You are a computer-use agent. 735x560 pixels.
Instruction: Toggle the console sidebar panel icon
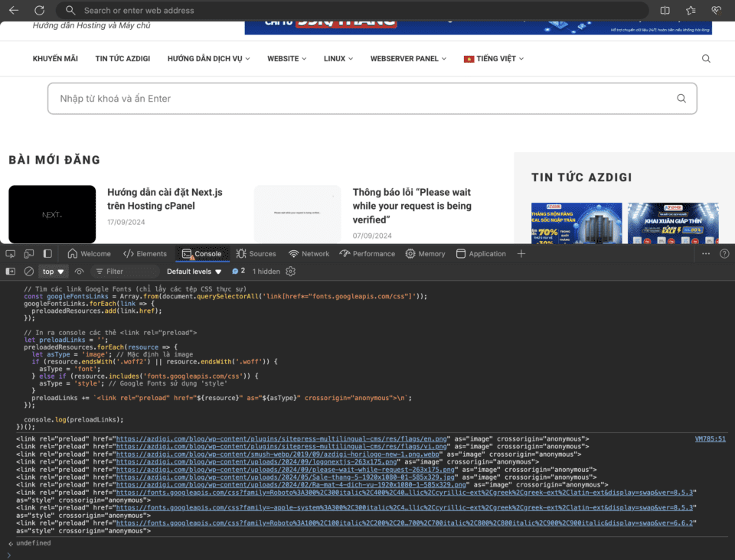[x=11, y=272]
